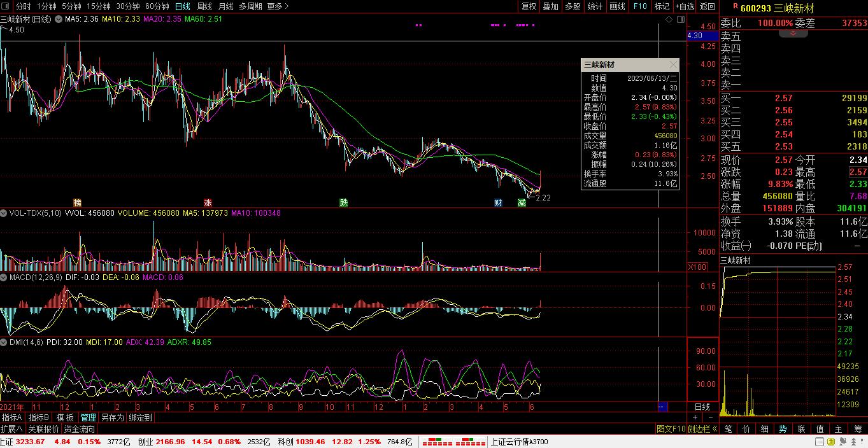Expand the 扩展 panel at the bottom
Image resolution: width=868 pixels, height=448 pixels.
tap(11, 430)
